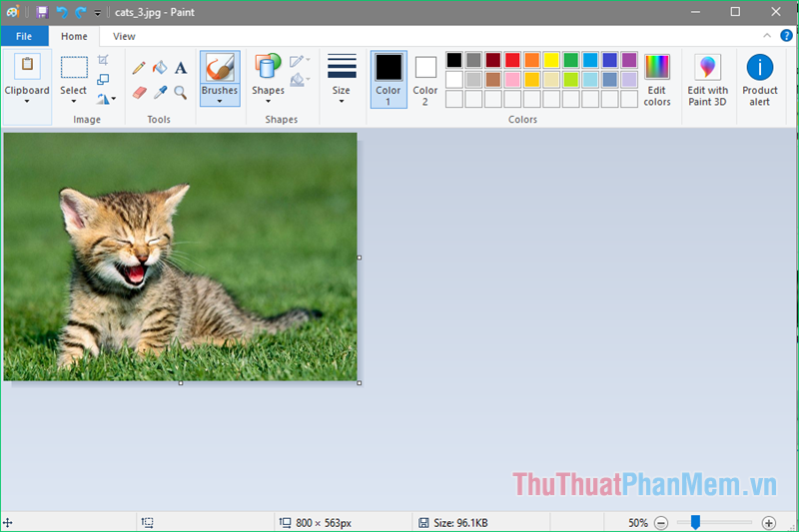799x532 pixels.
Task: Open the Shapes dropdown arrow
Action: click(268, 101)
